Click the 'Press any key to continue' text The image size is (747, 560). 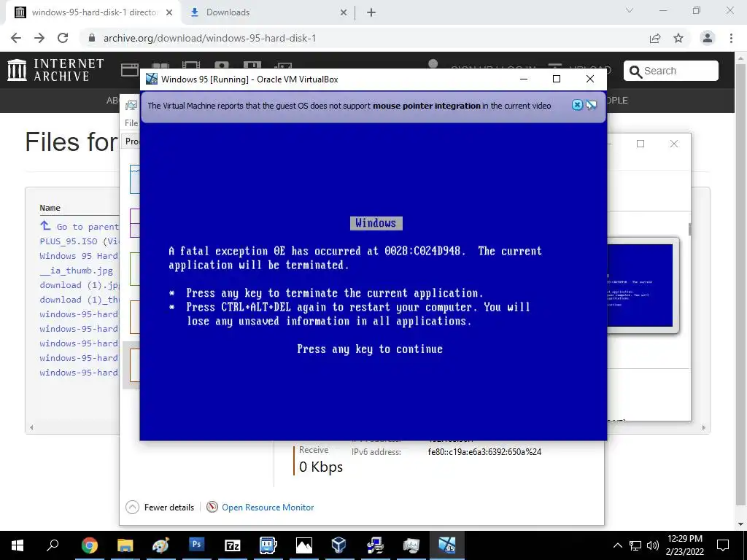(x=370, y=349)
